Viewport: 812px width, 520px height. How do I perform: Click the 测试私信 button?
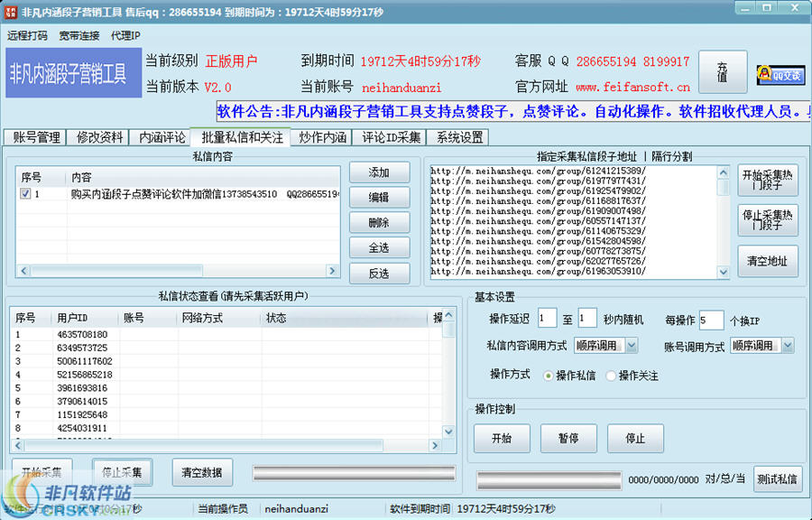(x=777, y=479)
